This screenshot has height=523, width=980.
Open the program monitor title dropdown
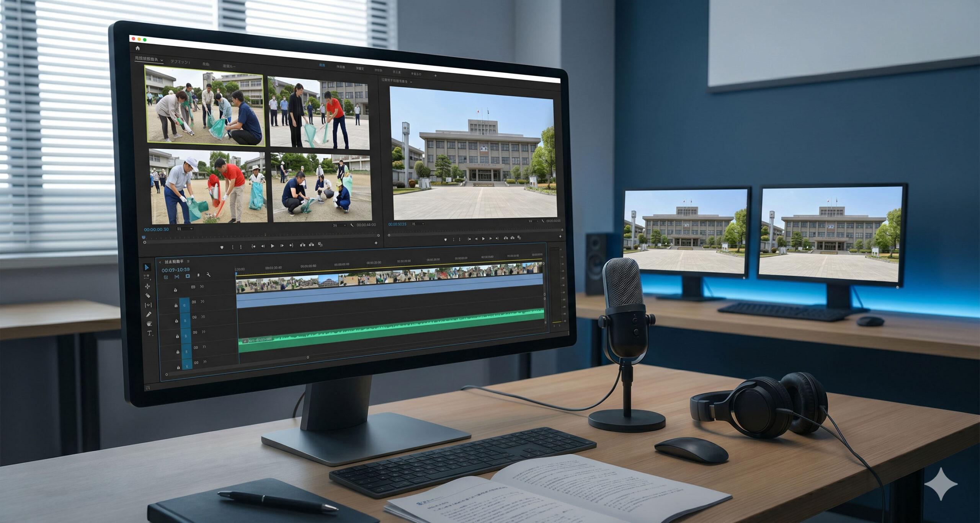[411, 81]
